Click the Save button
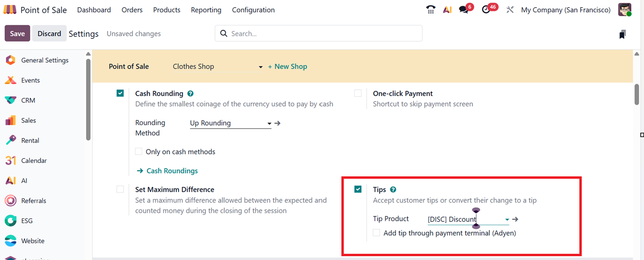The width and height of the screenshot is (644, 260). pos(17,33)
